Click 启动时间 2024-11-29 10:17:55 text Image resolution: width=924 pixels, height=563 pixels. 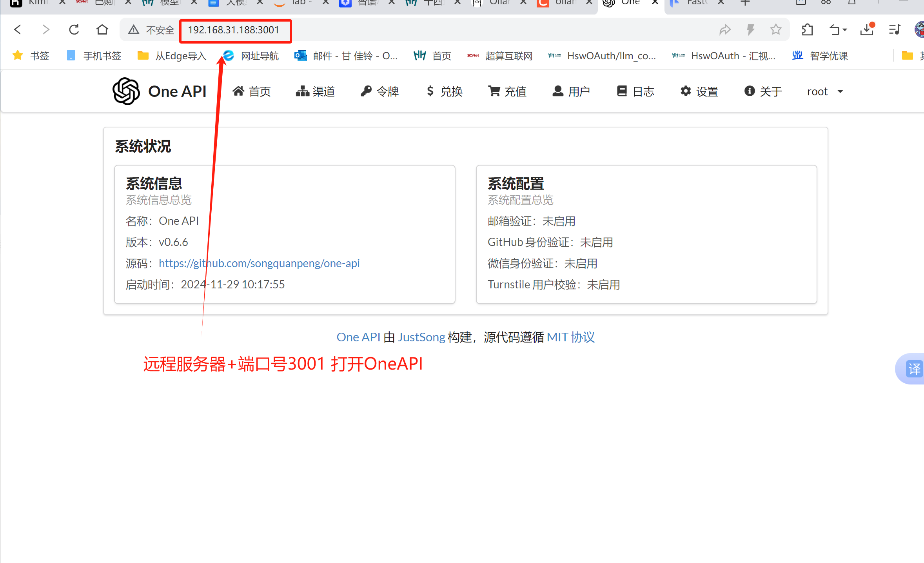[x=205, y=284]
